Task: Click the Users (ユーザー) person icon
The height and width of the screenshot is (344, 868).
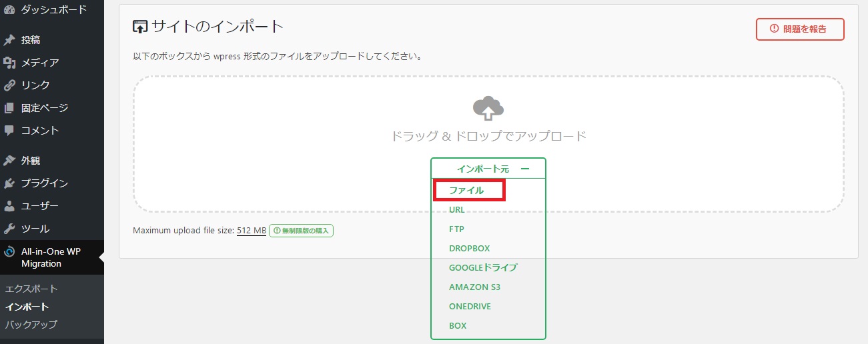Action: [9, 206]
